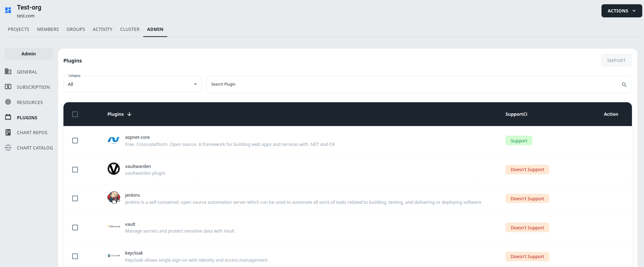Viewport: 644px width, 267px height.
Task: Check the jenkins row checkbox
Action: tap(75, 198)
